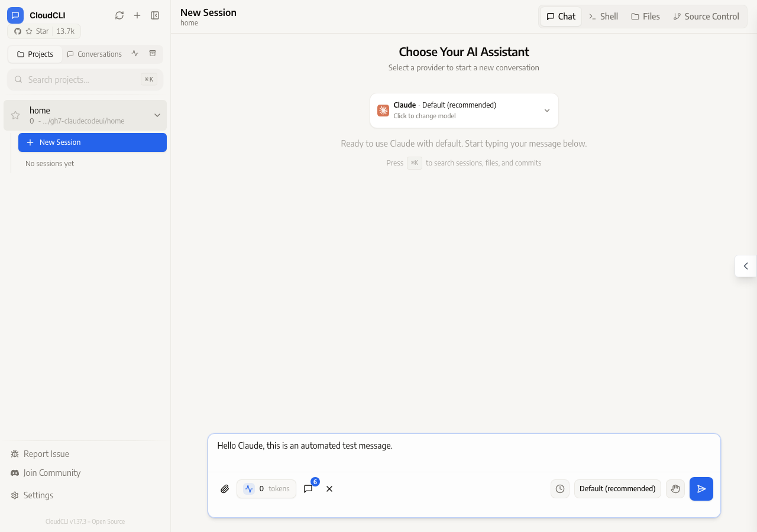The height and width of the screenshot is (532, 757).
Task: Open the Default (recommended) model selector
Action: [x=617, y=489]
